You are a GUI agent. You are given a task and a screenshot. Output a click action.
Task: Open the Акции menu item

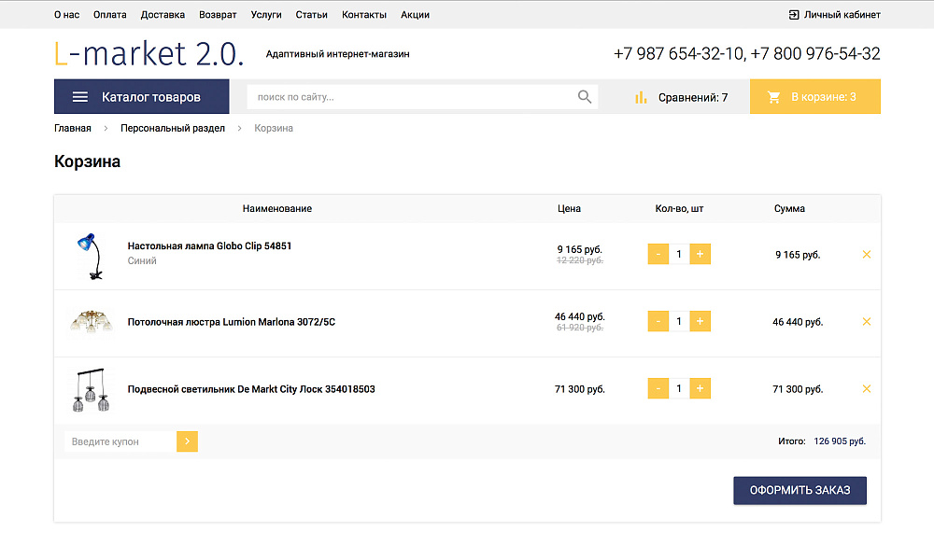(x=415, y=14)
